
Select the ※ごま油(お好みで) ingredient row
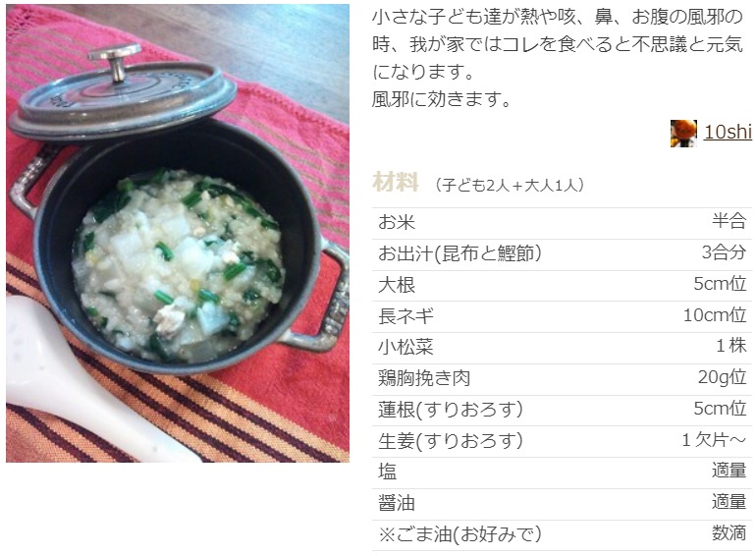[x=562, y=535]
